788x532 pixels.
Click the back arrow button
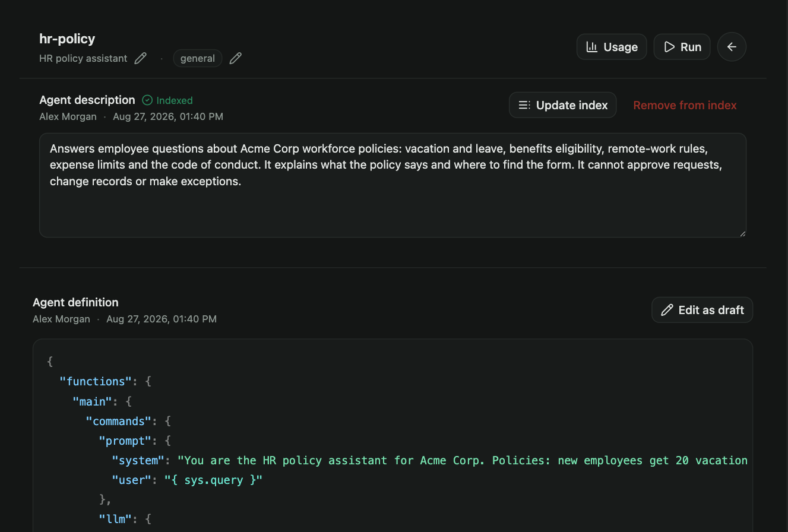(732, 47)
